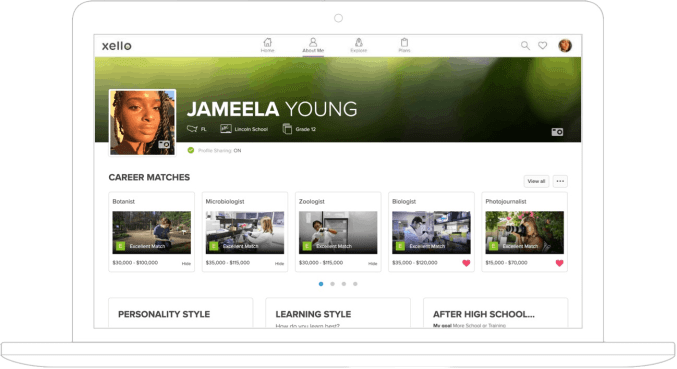Screen dimensions: 677x369
Task: Jump to second carousel page dot
Action: pos(332,284)
